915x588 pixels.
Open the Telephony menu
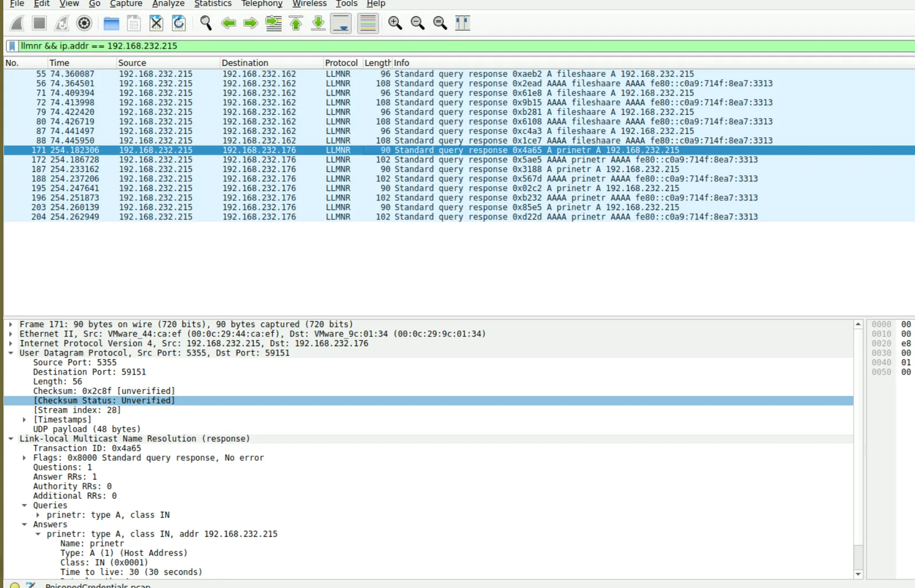click(262, 3)
